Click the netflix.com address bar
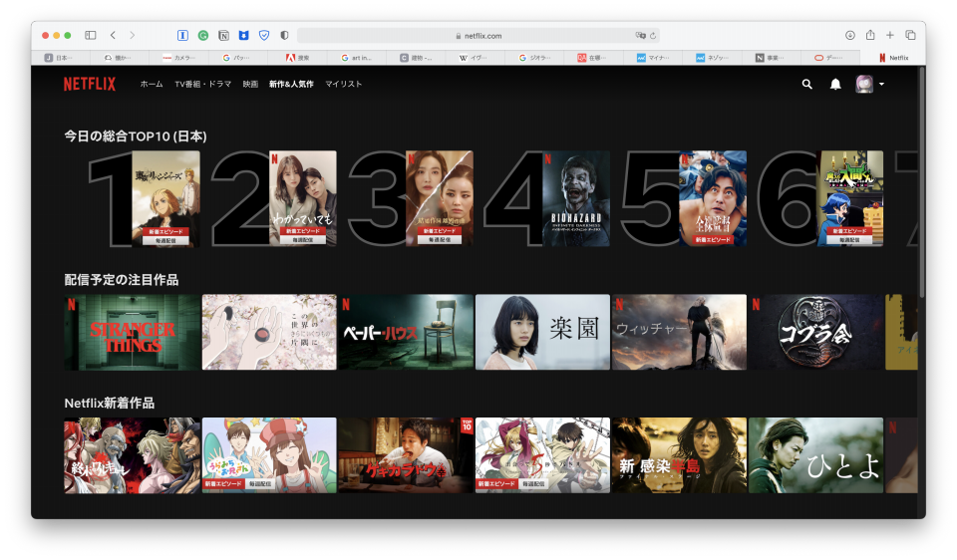Viewport: 957px width, 560px height. [x=478, y=36]
